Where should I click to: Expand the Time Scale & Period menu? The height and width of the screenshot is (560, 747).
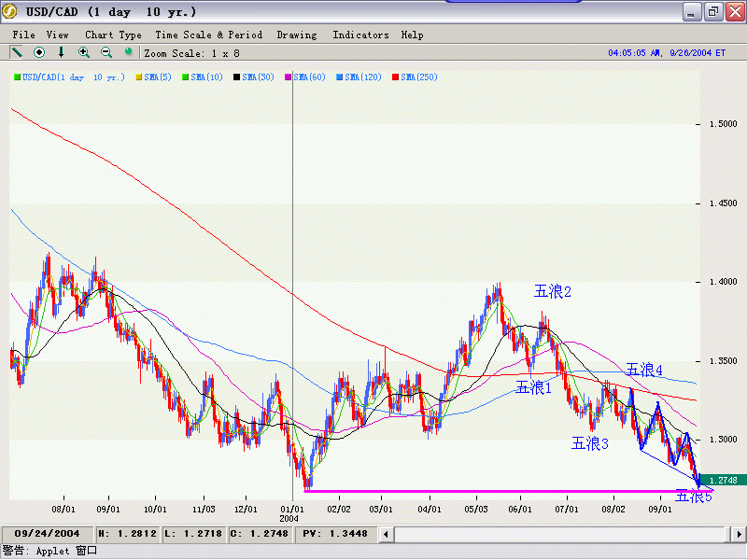coord(208,35)
